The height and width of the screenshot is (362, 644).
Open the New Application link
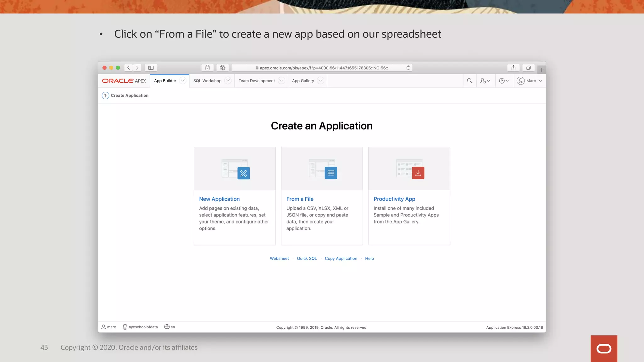click(x=219, y=199)
